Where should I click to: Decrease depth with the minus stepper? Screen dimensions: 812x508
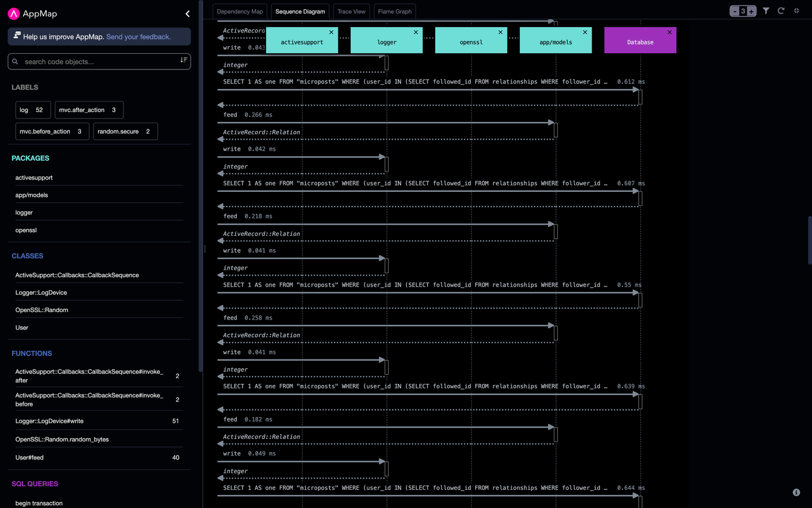click(x=735, y=11)
